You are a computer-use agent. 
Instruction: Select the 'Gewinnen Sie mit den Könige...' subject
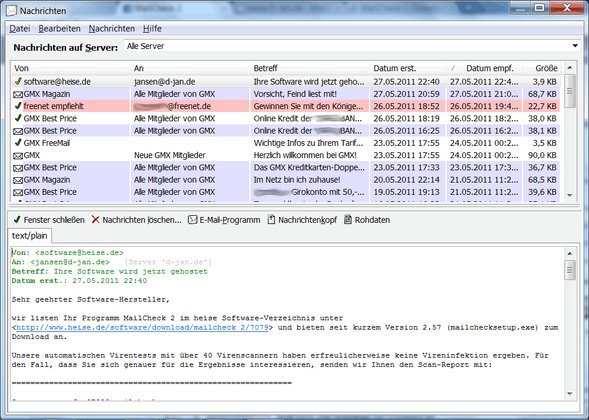308,106
